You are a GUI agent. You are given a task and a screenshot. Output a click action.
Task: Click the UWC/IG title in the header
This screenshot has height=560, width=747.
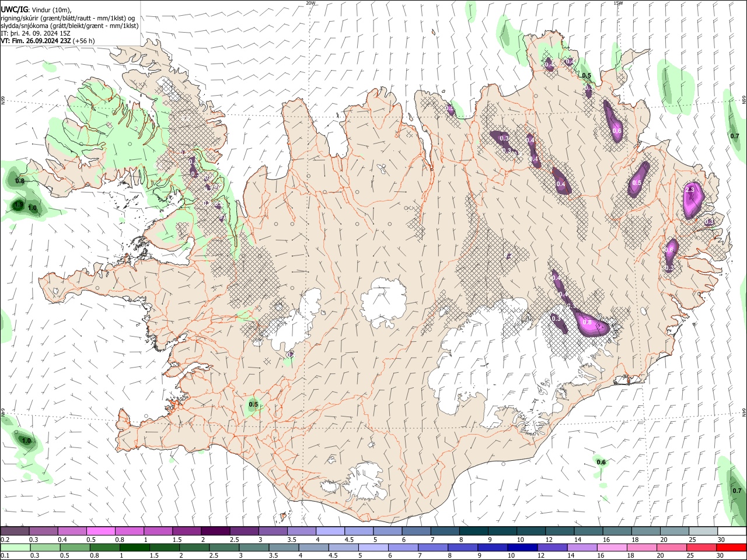(x=14, y=9)
